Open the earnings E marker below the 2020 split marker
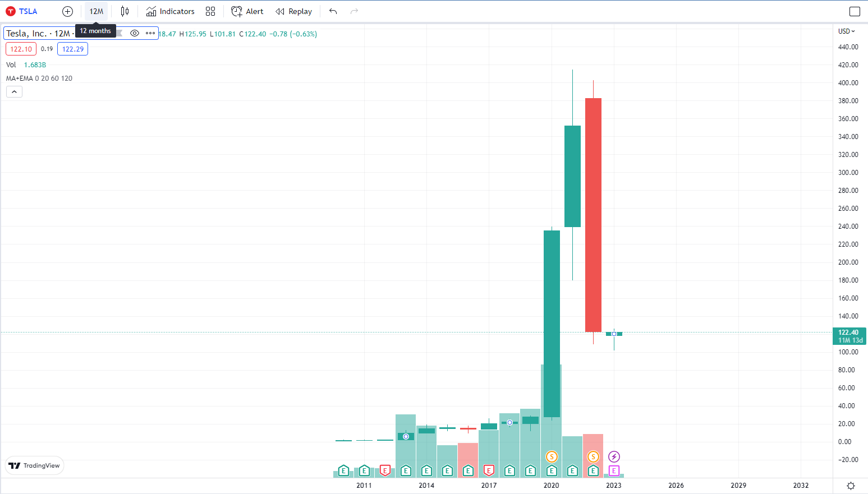868x494 pixels. click(x=552, y=470)
